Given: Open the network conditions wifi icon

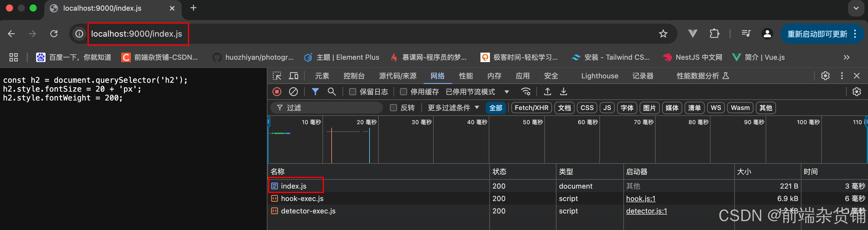Looking at the screenshot, I should [526, 92].
